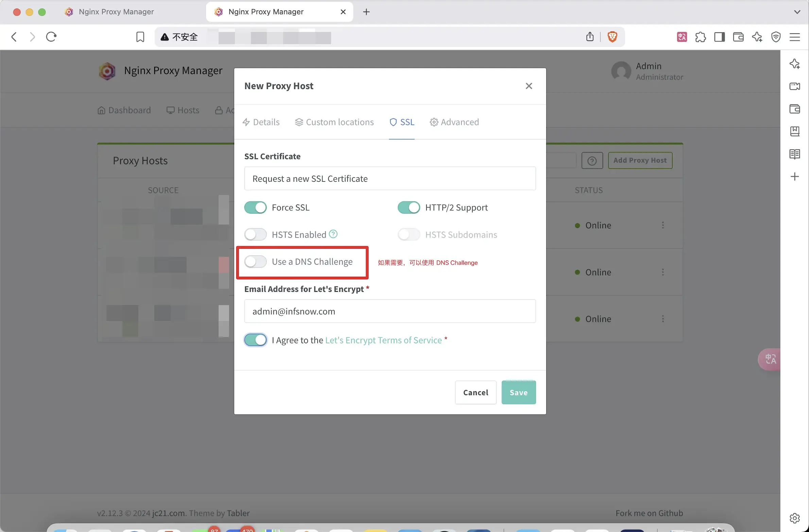Viewport: 809px width, 532px height.
Task: Open the wallet icon in right sidebar
Action: [795, 109]
